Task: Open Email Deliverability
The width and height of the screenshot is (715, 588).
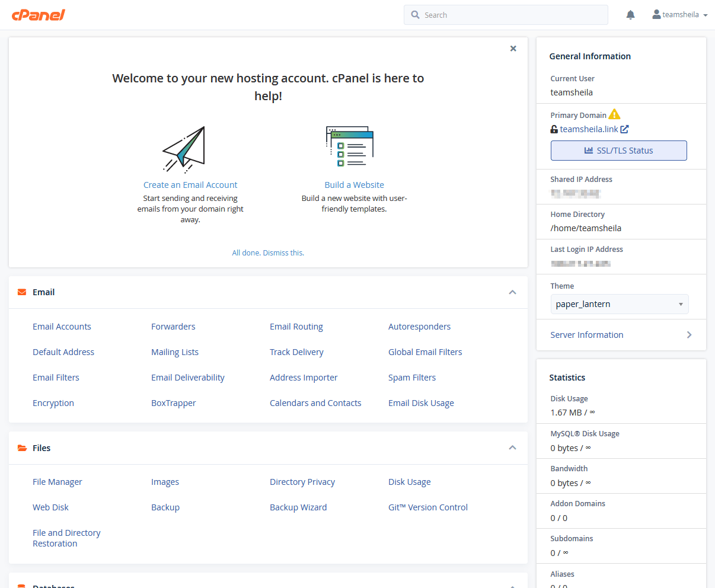Action: click(188, 378)
